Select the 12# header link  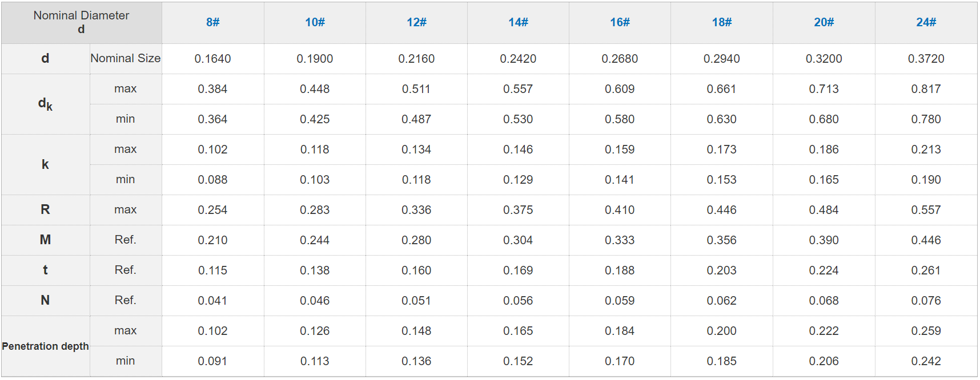pyautogui.click(x=416, y=22)
